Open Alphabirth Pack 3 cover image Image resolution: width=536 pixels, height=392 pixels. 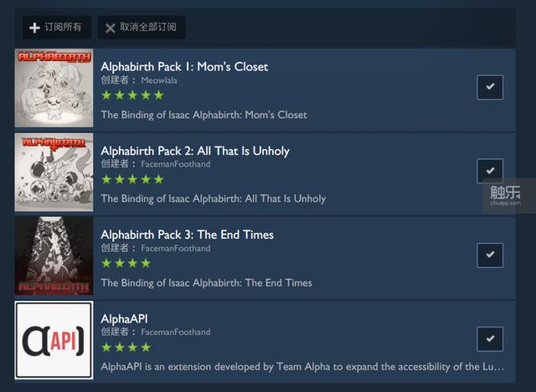pyautogui.click(x=54, y=255)
